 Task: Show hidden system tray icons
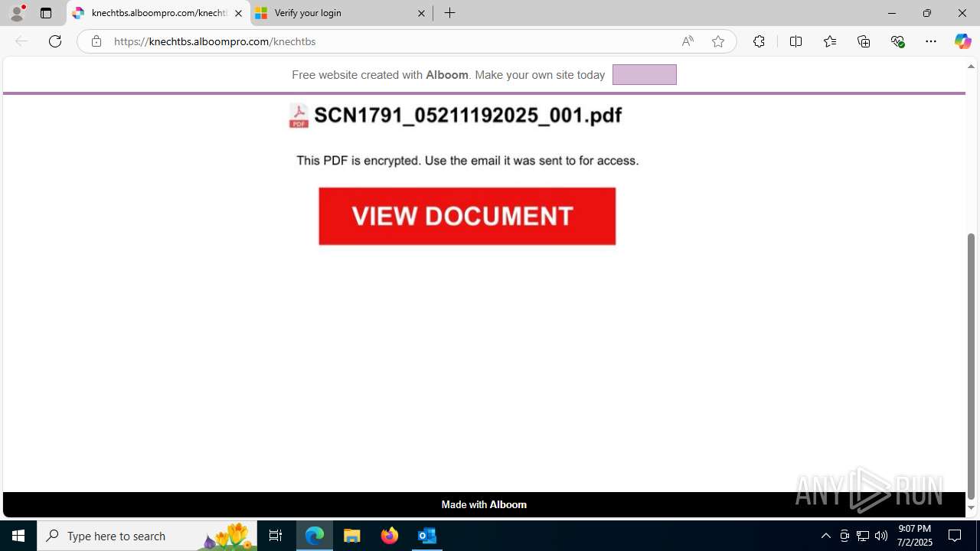pyautogui.click(x=825, y=536)
